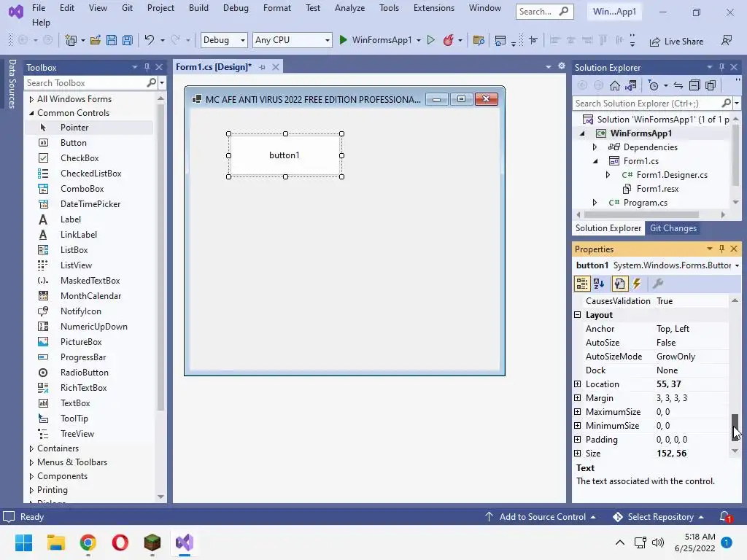Click the Save icon in toolbar

tap(112, 41)
